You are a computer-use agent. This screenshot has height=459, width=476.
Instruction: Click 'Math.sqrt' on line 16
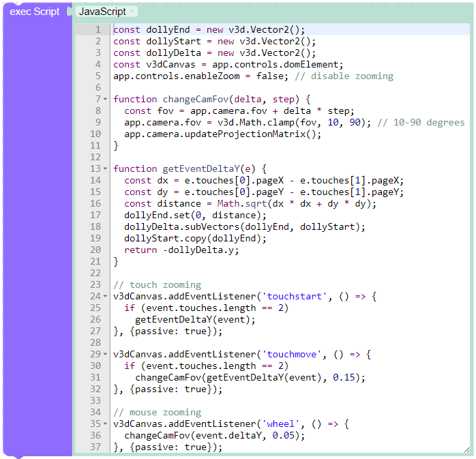click(x=242, y=203)
